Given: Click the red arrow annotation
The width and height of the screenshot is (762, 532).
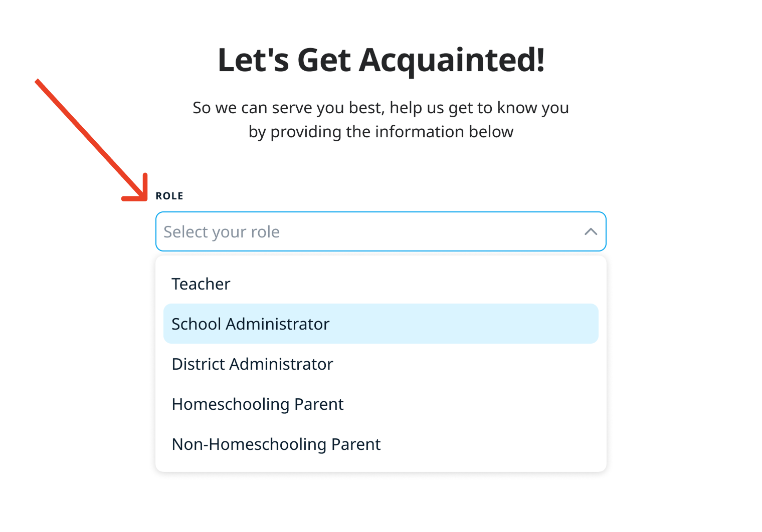Looking at the screenshot, I should 90,139.
